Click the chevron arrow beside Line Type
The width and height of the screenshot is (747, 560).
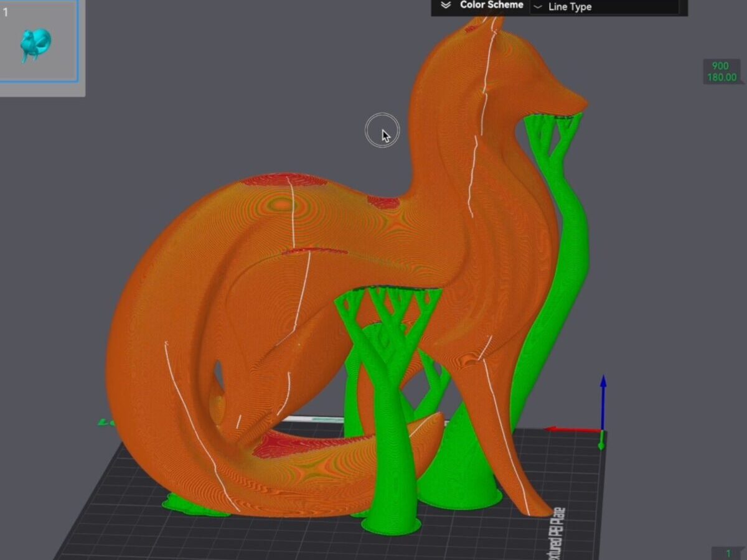[538, 7]
